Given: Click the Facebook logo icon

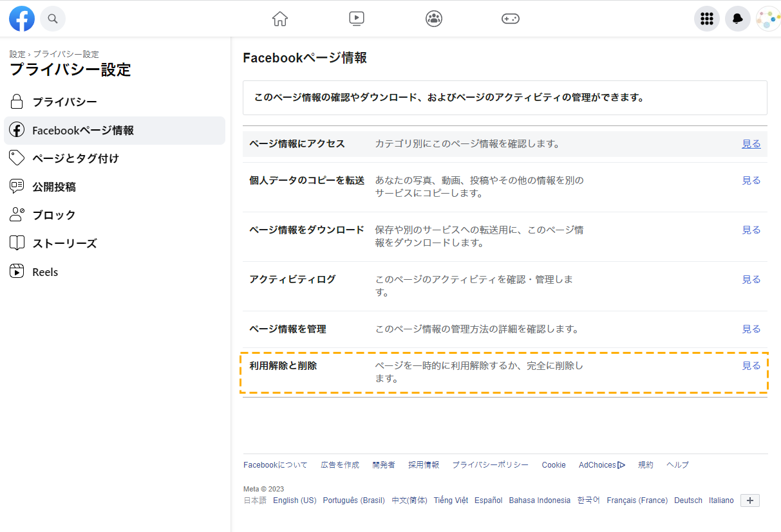Looking at the screenshot, I should click(22, 19).
